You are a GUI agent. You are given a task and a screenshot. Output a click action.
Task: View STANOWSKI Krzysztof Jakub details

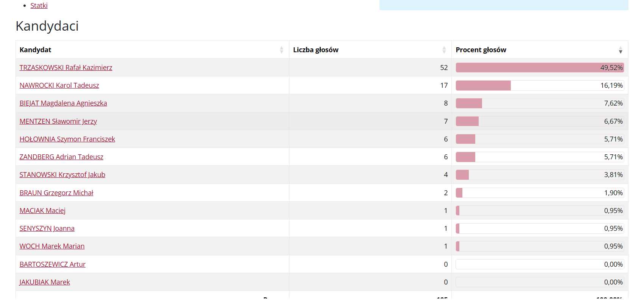point(62,175)
